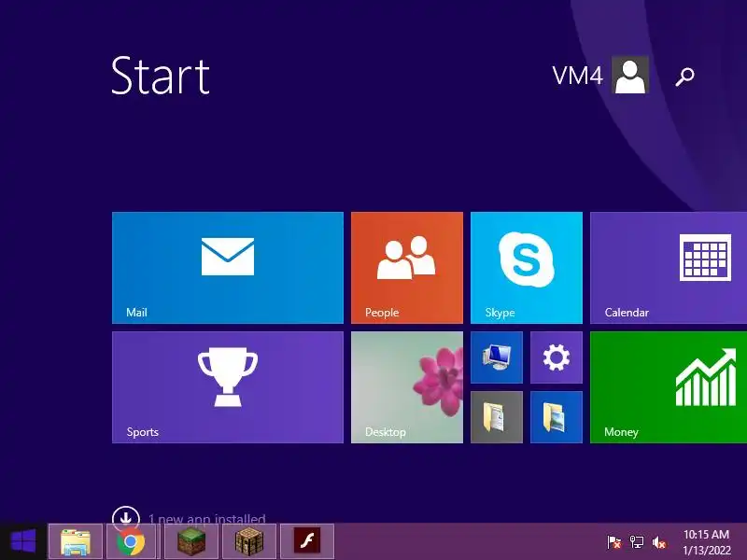Show all apps via down arrow button
Image resolution: width=747 pixels, height=560 pixels.
click(126, 516)
